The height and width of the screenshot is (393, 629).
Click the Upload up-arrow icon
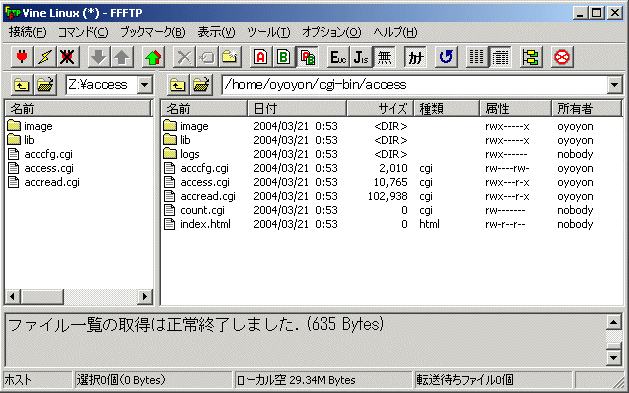click(x=122, y=57)
